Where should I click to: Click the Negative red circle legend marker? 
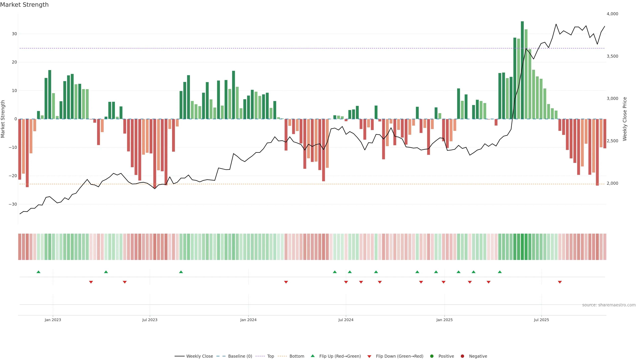pos(462,356)
